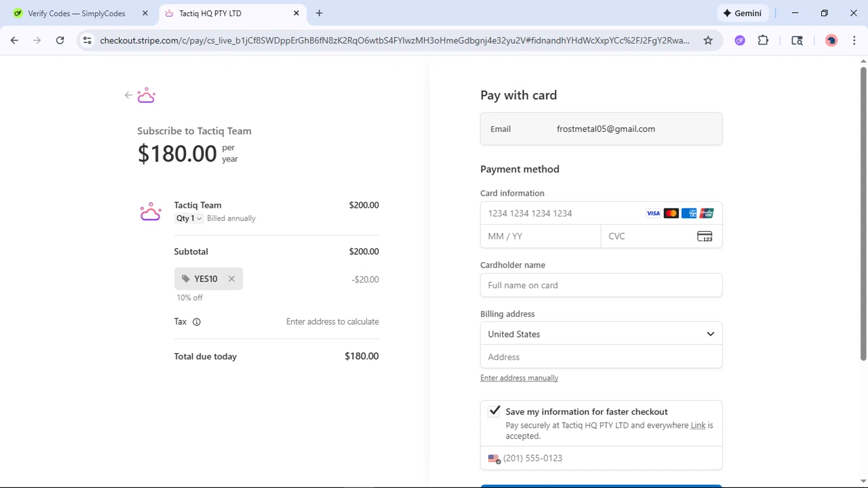Click the Link hyperlink in checkout text
868x488 pixels.
(x=698, y=425)
